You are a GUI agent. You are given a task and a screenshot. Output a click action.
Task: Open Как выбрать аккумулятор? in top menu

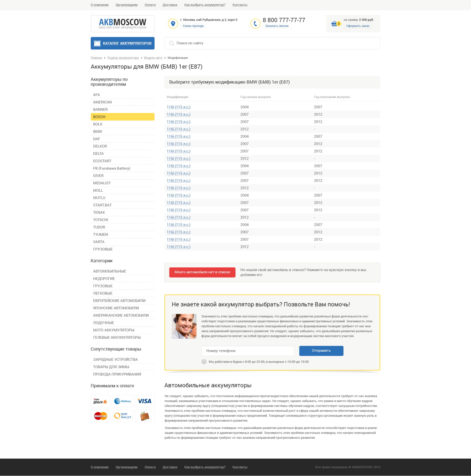205,5
